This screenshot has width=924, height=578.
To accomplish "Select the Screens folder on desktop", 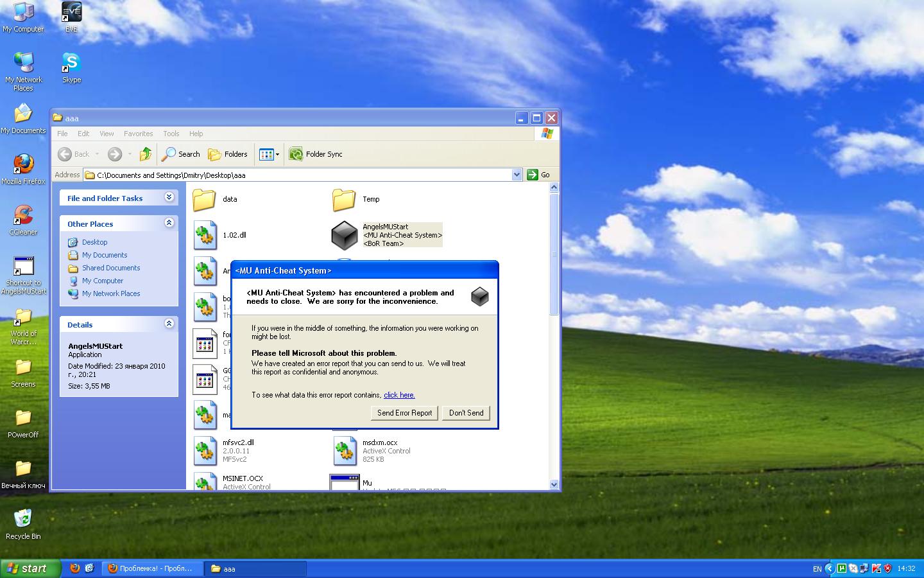I will point(23,372).
